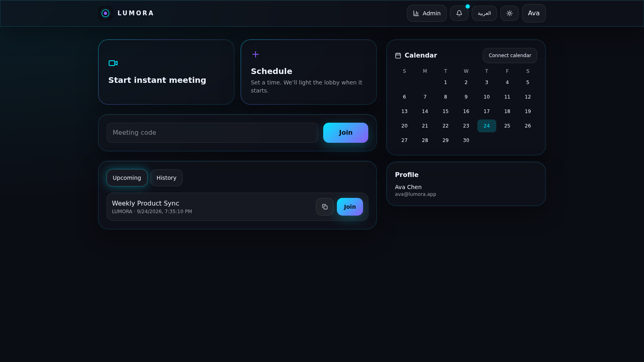Pick calendar date 25

coord(507,126)
